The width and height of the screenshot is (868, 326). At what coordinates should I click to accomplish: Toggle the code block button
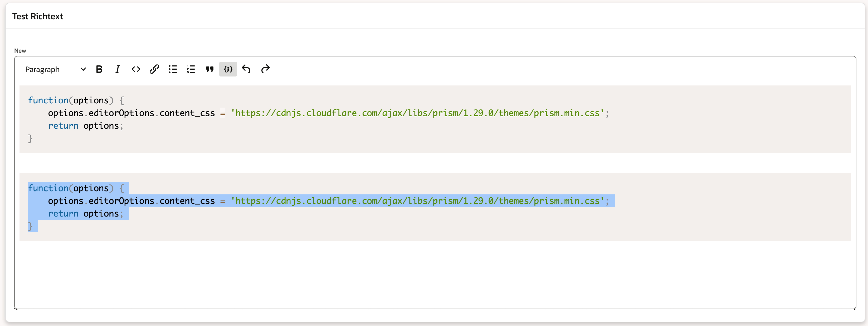228,69
